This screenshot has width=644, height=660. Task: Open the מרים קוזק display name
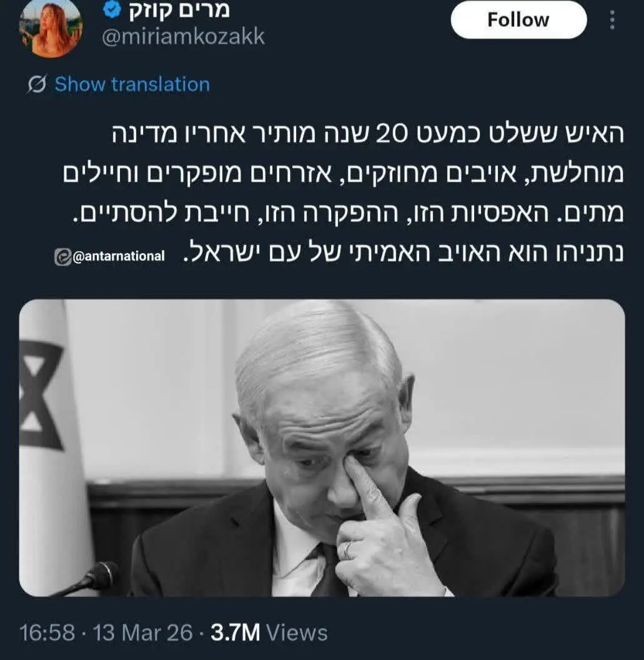[179, 11]
